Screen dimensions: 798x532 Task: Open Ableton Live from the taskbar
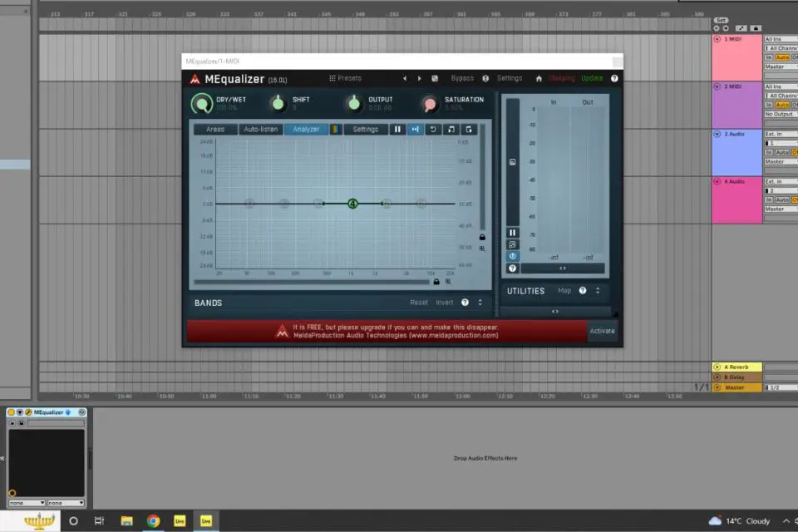(180, 521)
